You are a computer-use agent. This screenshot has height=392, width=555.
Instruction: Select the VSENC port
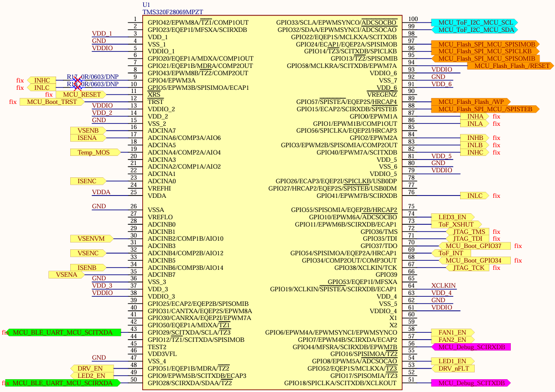[88, 253]
